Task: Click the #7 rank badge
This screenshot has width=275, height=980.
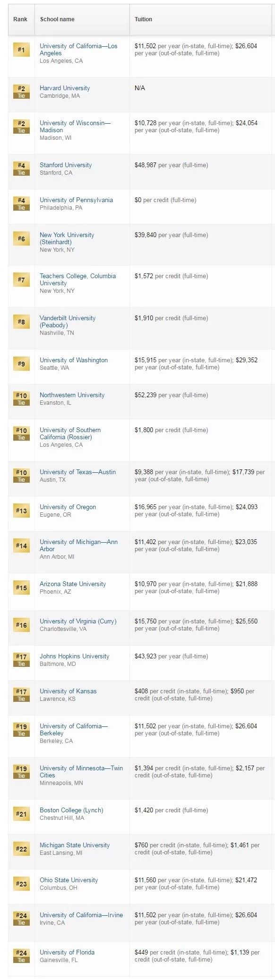Action: point(21,280)
